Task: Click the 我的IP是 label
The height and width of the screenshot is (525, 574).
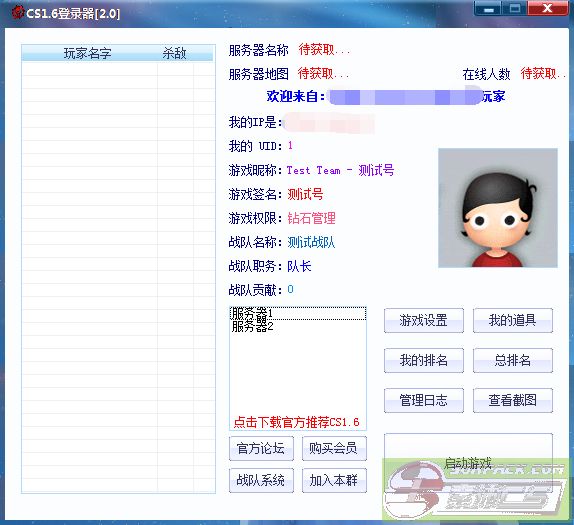Action: tap(255, 122)
